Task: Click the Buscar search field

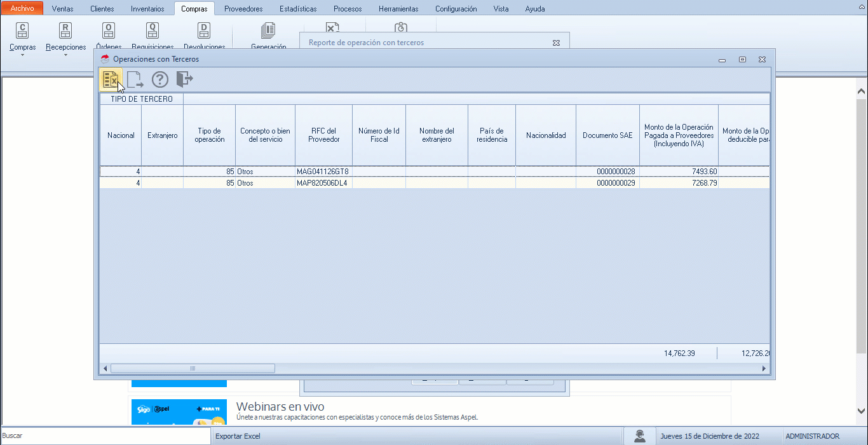Action: point(105,436)
